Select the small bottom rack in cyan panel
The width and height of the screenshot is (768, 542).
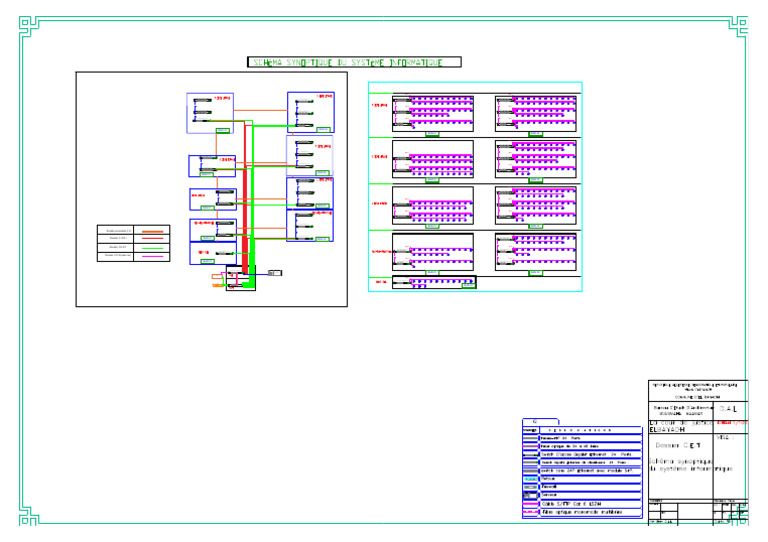(434, 283)
